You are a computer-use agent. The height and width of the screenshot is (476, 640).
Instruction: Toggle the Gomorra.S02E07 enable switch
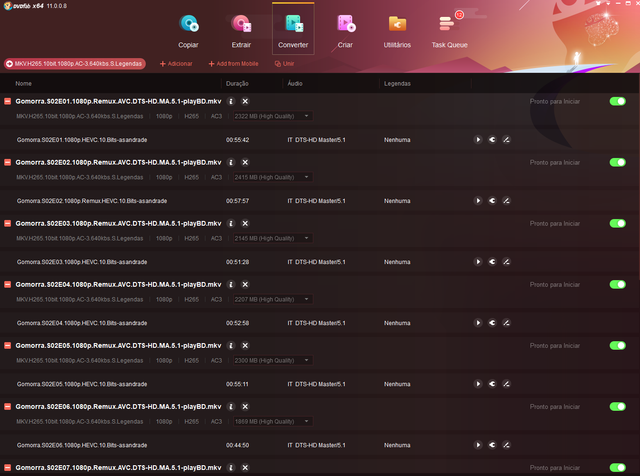coord(618,467)
